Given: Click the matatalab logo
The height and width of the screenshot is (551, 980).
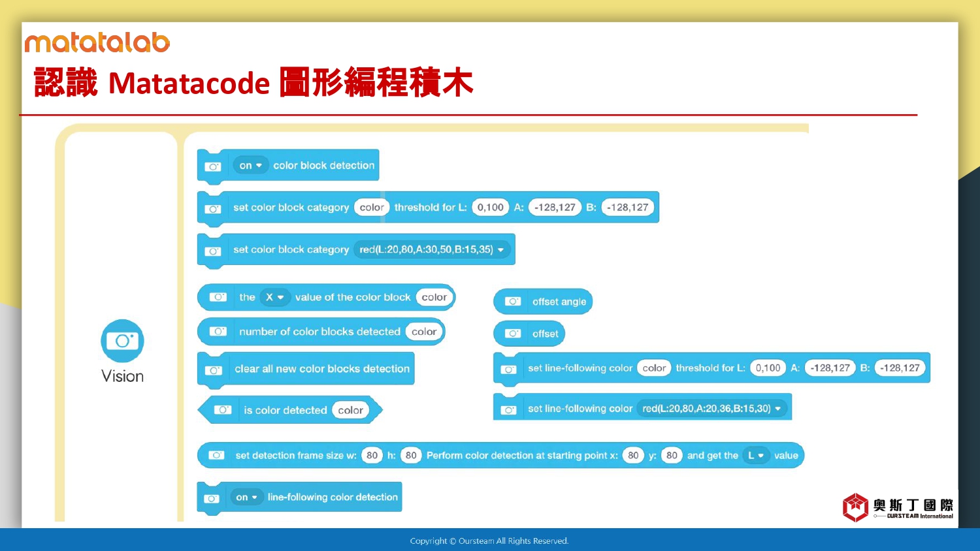Looking at the screenshot, I should tap(97, 42).
